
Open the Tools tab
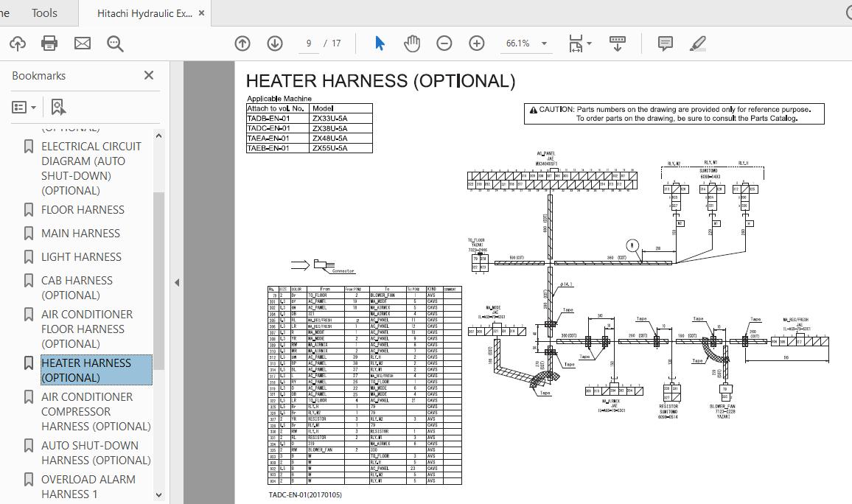click(x=44, y=13)
